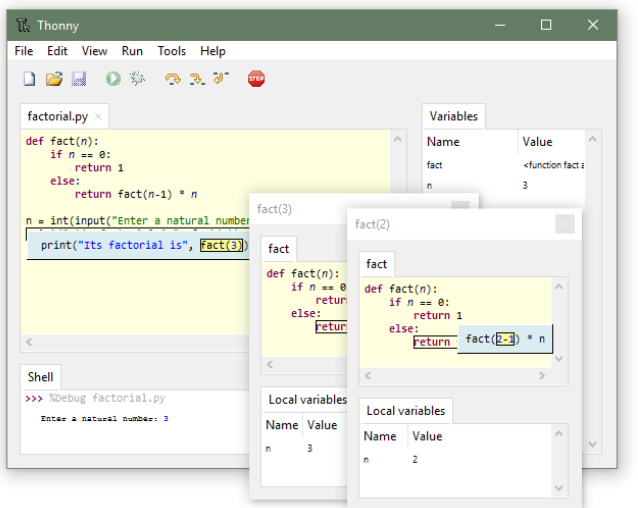
Task: Click Value header in fact(2) local variables
Action: [481, 436]
